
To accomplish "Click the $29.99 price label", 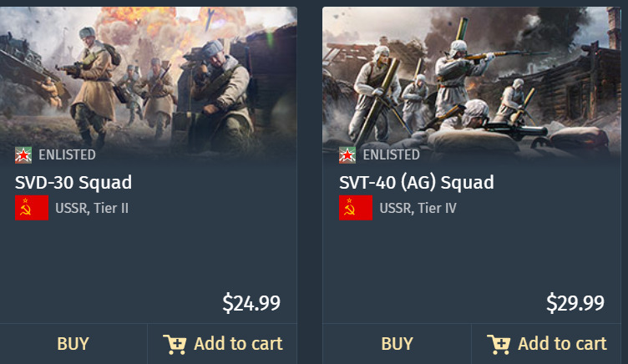I will [x=575, y=303].
